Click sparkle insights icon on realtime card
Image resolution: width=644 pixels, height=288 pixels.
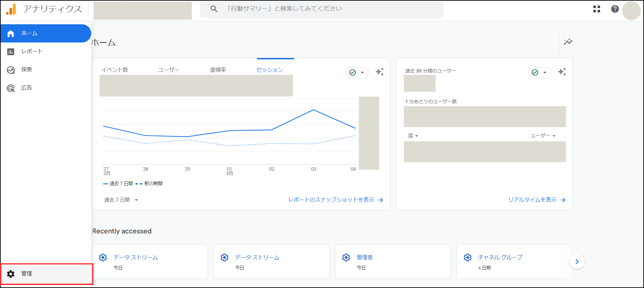point(562,72)
